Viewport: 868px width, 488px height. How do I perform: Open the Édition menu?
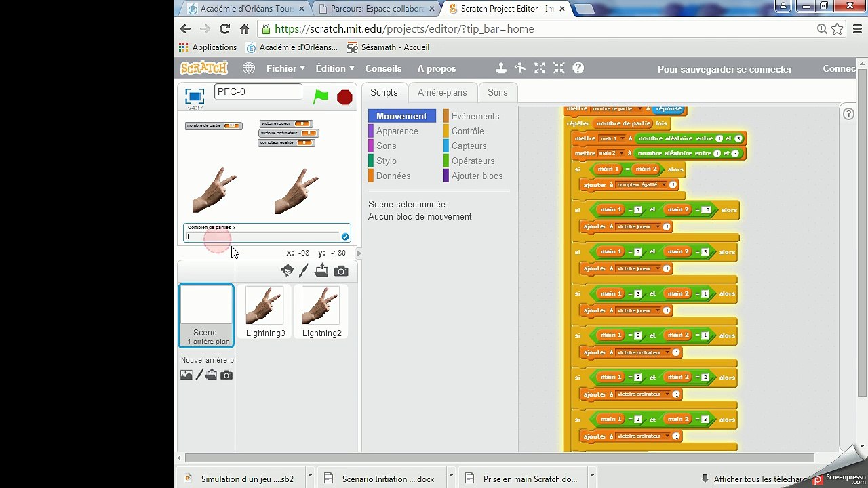click(x=335, y=68)
